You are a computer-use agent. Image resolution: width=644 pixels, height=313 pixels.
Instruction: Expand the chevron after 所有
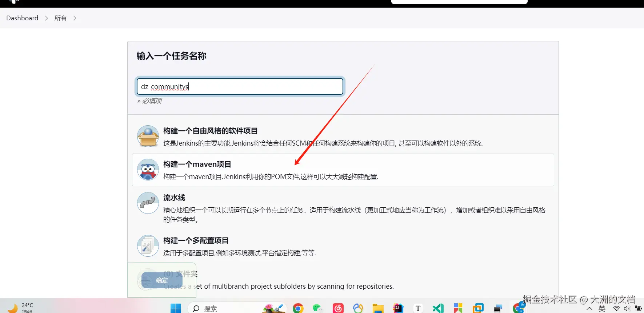(75, 18)
